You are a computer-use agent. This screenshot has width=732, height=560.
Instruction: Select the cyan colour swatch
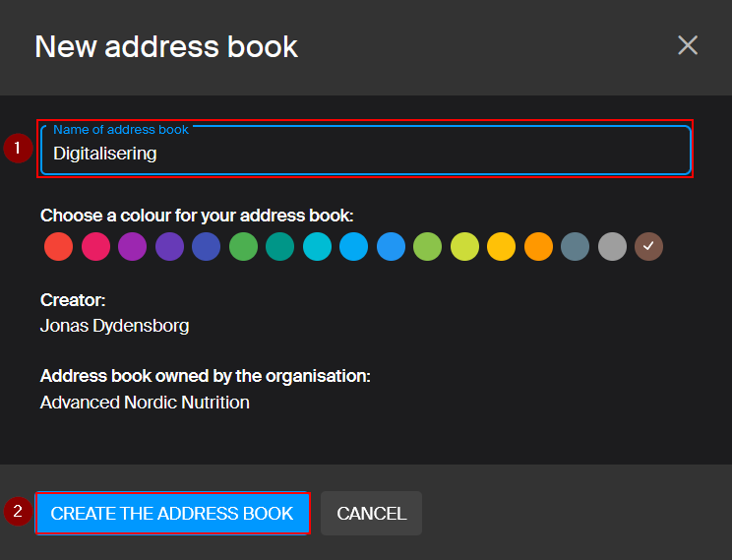(317, 247)
